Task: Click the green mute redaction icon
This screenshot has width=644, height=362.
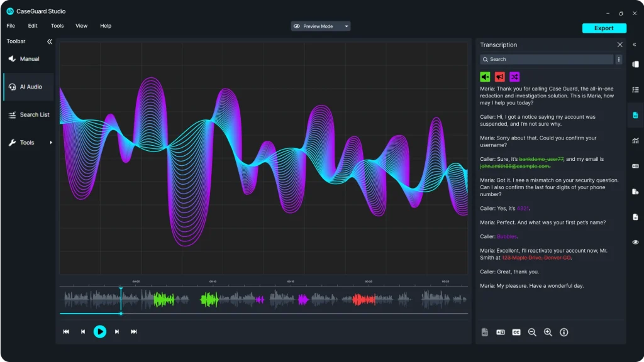Action: pos(485,77)
